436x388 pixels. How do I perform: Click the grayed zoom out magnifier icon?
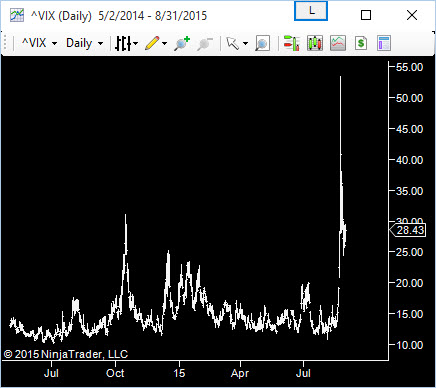pyautogui.click(x=205, y=44)
